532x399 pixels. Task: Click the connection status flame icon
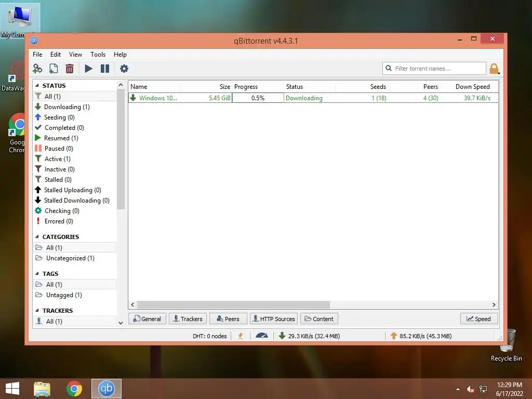pos(241,336)
